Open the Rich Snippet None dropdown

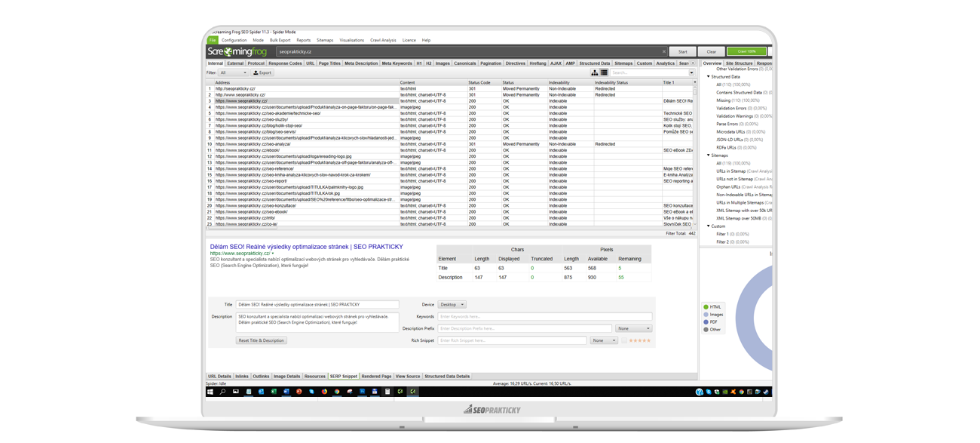coord(604,340)
